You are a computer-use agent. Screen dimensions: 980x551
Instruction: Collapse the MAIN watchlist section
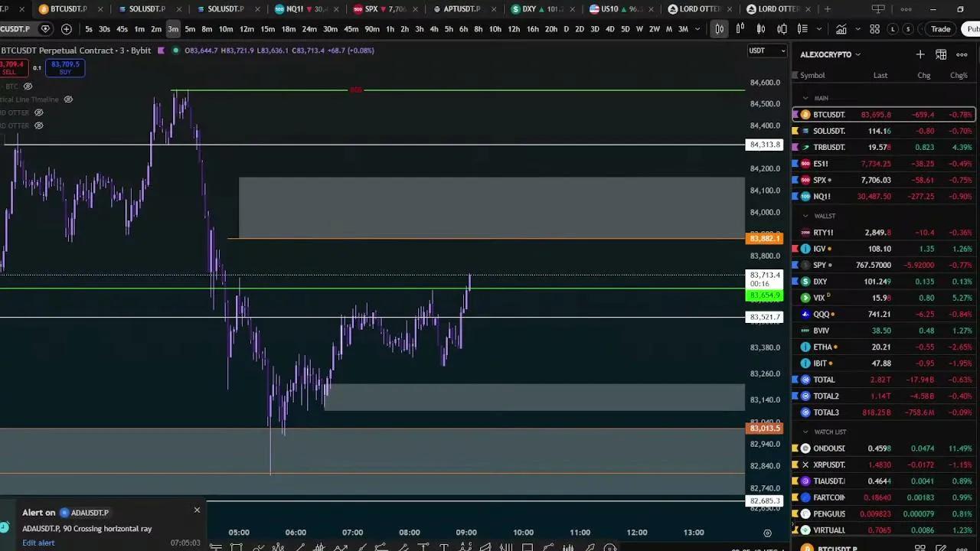point(805,99)
